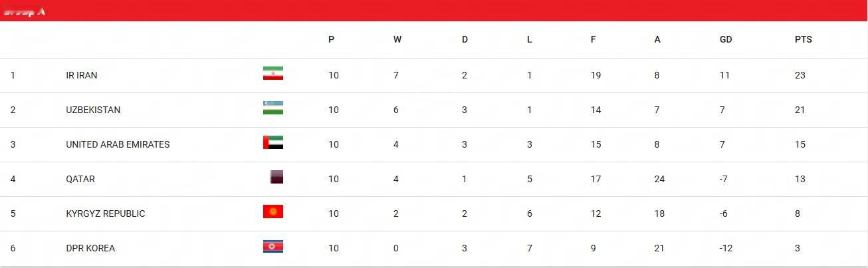Viewport: 868px width, 268px height.
Task: Select the GD column header
Action: [726, 39]
